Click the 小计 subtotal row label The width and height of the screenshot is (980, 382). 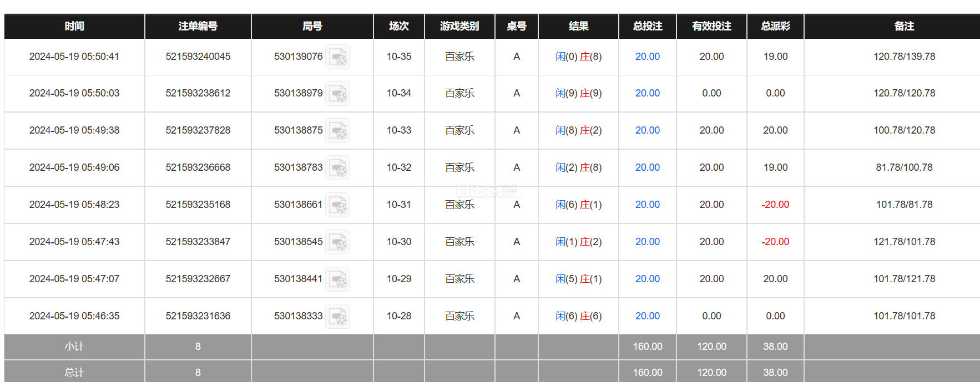pos(74,347)
